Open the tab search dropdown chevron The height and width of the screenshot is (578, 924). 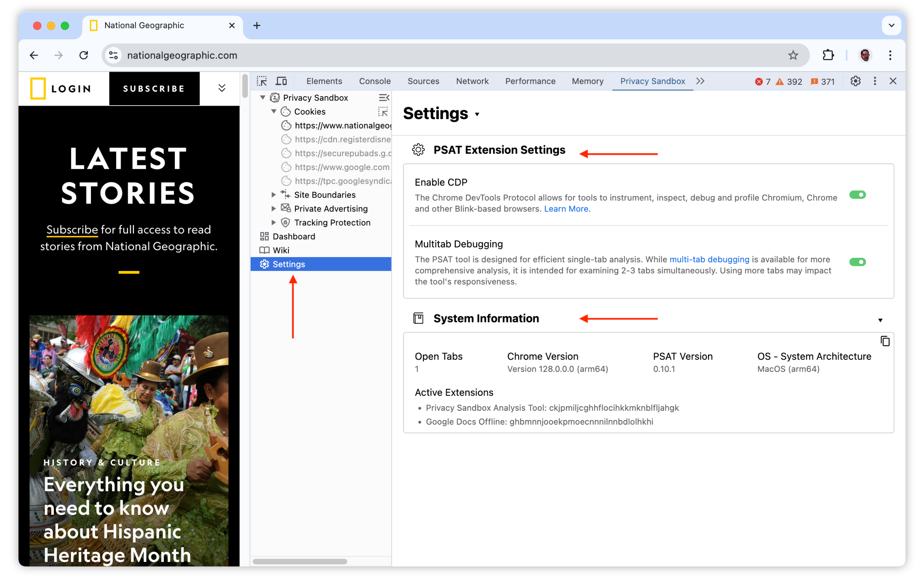coord(891,25)
